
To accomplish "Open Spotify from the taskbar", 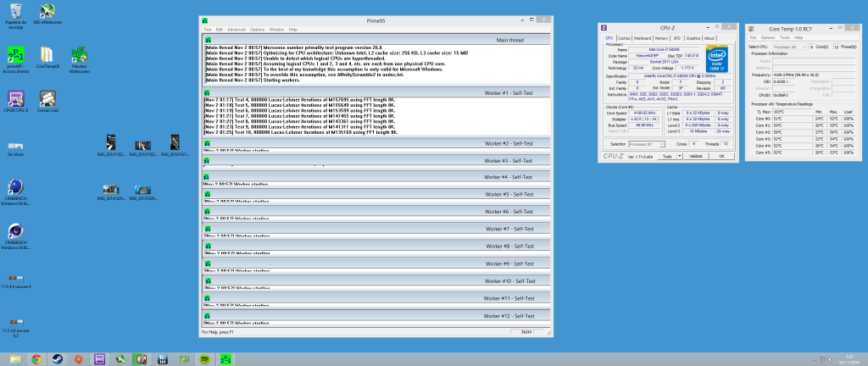I will click(x=203, y=359).
